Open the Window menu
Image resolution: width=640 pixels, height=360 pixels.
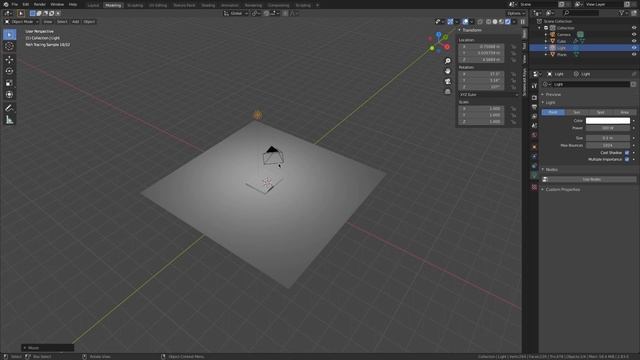click(57, 4)
